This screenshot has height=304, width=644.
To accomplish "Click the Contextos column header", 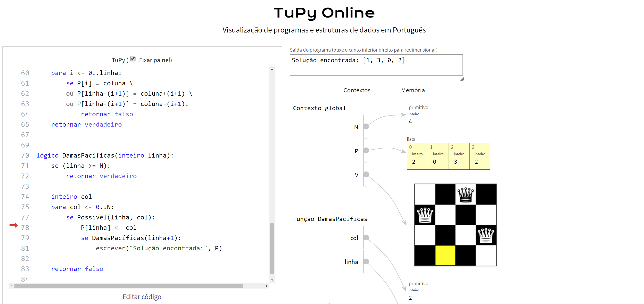I will [357, 90].
